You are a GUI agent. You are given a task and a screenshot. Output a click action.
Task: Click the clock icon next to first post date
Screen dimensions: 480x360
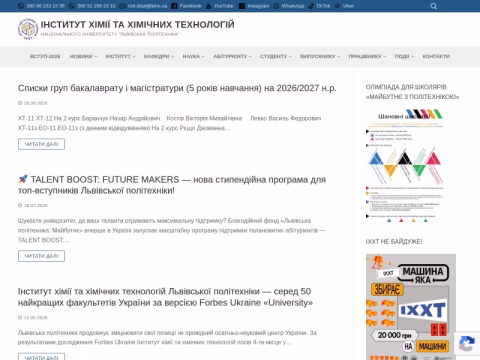(20, 103)
